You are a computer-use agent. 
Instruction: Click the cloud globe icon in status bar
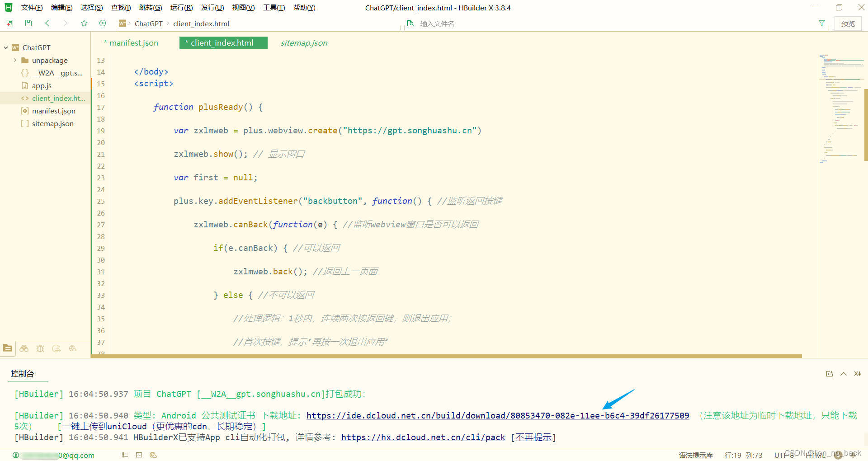tap(153, 455)
